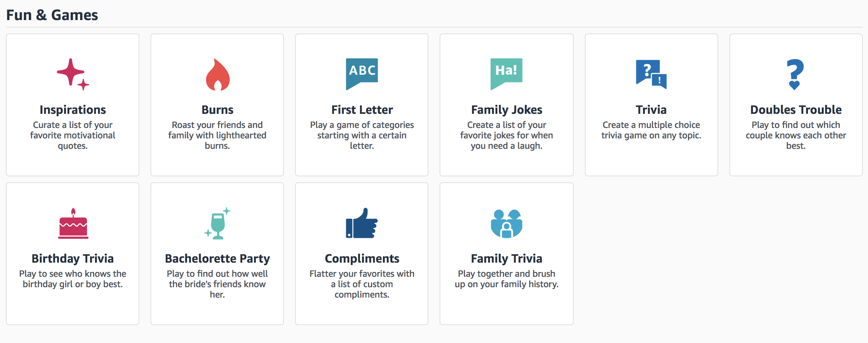Select the First Letter title
This screenshot has width=868, height=343.
362,110
